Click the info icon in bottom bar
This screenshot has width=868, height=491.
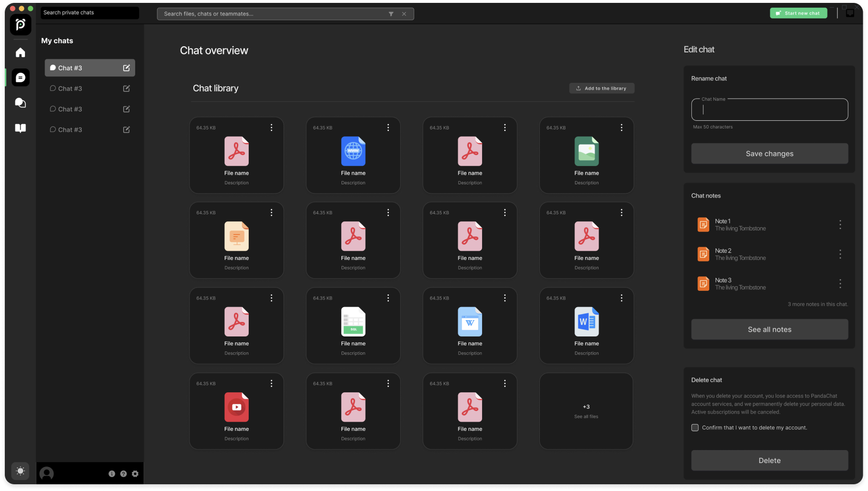[112, 474]
